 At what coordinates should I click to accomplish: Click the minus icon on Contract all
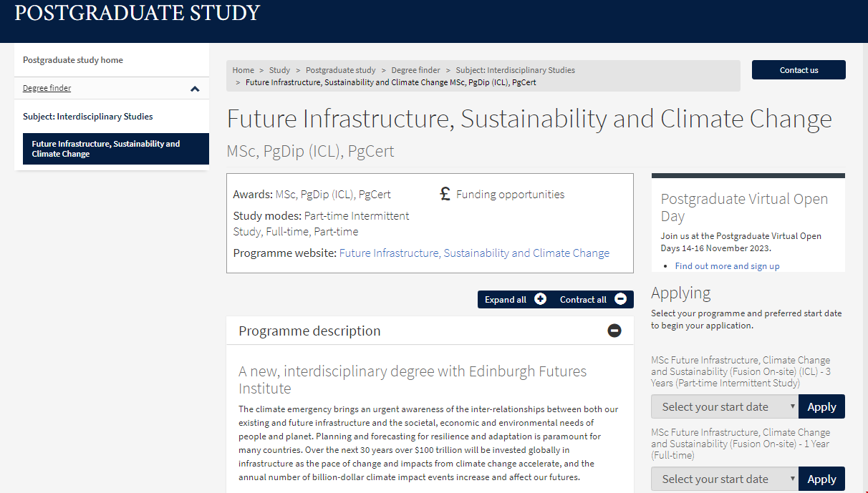(x=621, y=299)
